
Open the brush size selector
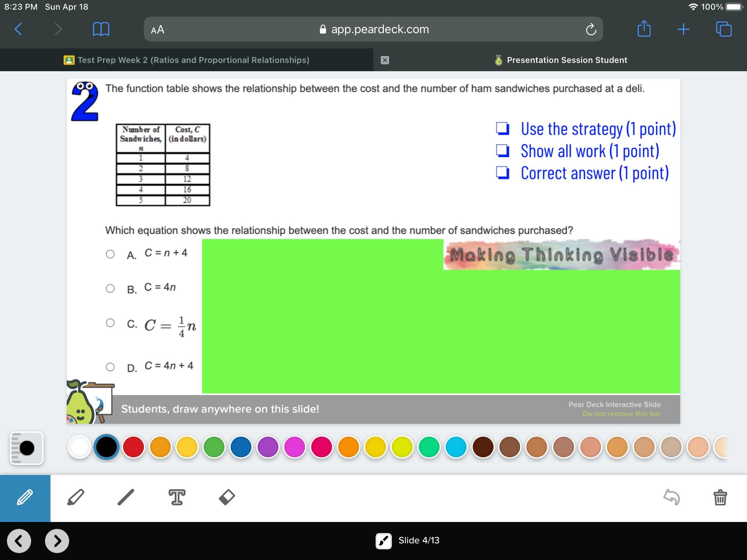point(27,448)
